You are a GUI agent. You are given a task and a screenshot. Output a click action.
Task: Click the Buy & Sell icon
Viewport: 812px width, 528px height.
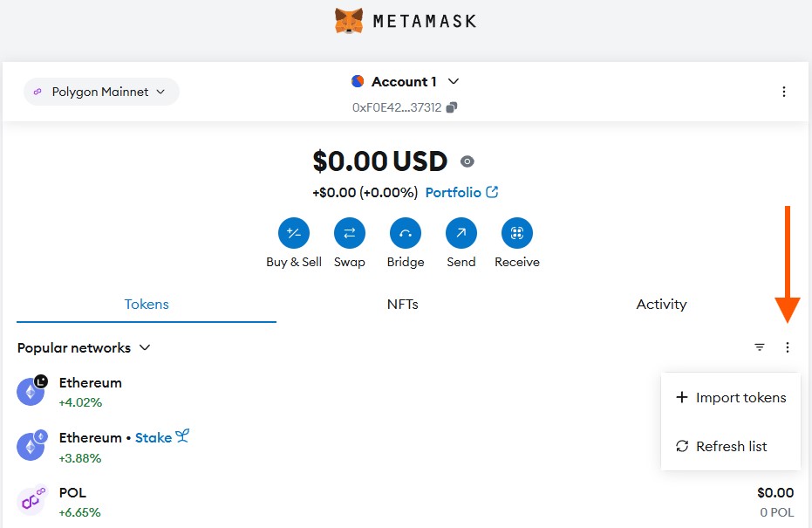click(x=294, y=233)
